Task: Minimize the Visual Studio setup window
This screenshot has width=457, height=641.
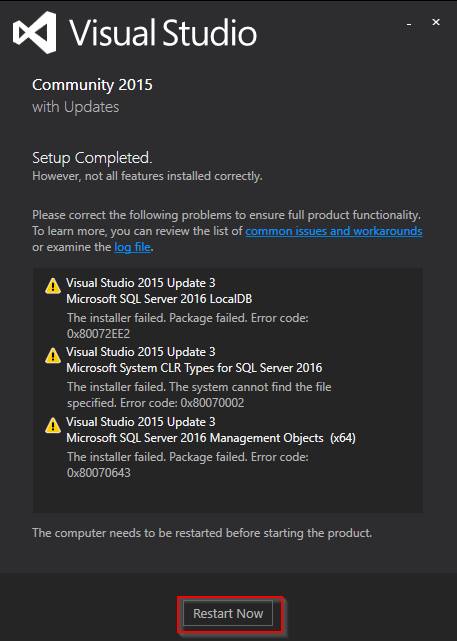Action: click(409, 24)
